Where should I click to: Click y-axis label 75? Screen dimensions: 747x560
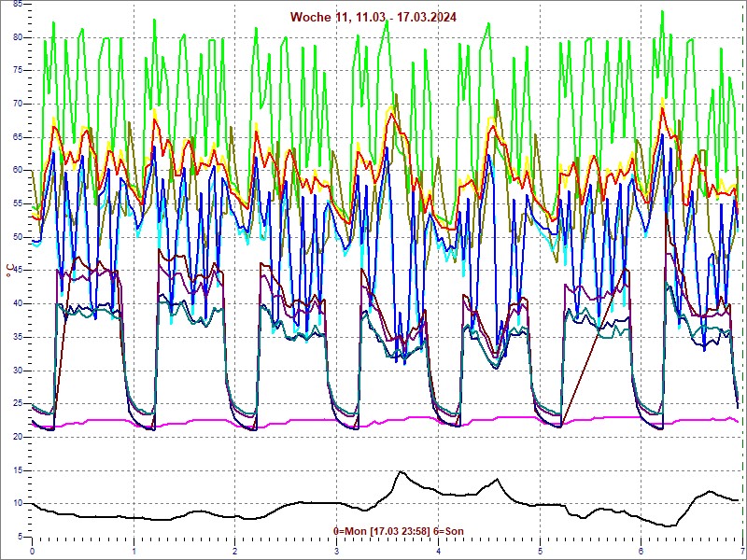(x=17, y=71)
